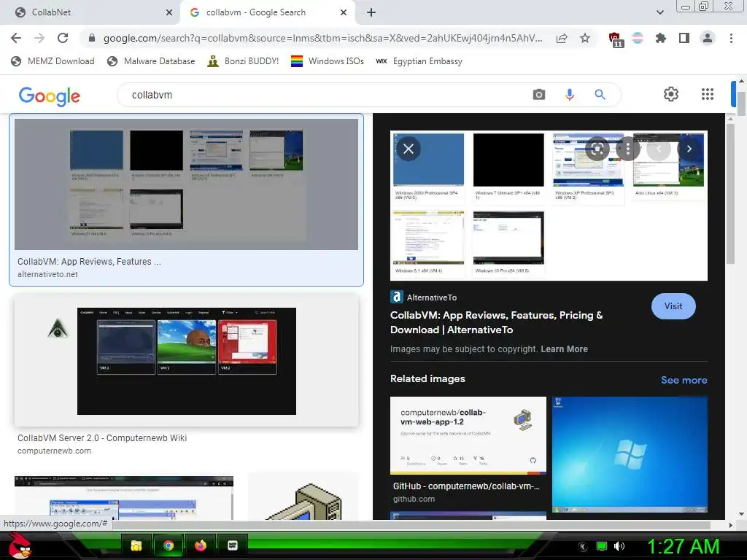Open Chrome three-dot menu
The height and width of the screenshot is (560, 747).
pyautogui.click(x=731, y=38)
